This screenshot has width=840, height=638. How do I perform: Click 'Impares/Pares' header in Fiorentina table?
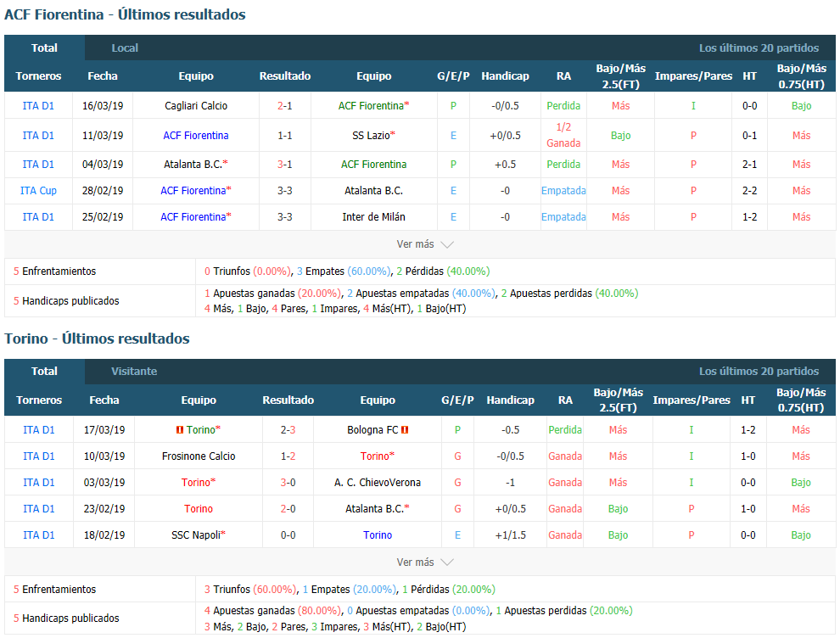pyautogui.click(x=693, y=76)
